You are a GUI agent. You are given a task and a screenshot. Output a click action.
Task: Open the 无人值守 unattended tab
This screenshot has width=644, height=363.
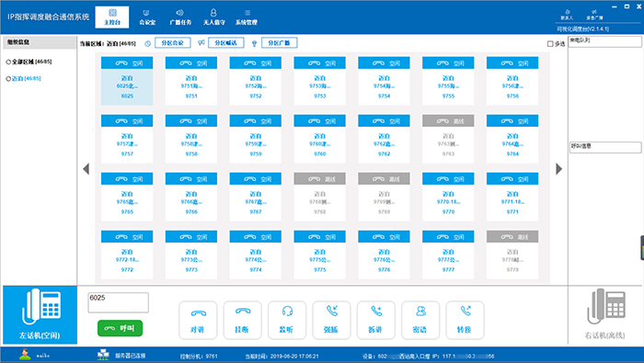pos(214,17)
